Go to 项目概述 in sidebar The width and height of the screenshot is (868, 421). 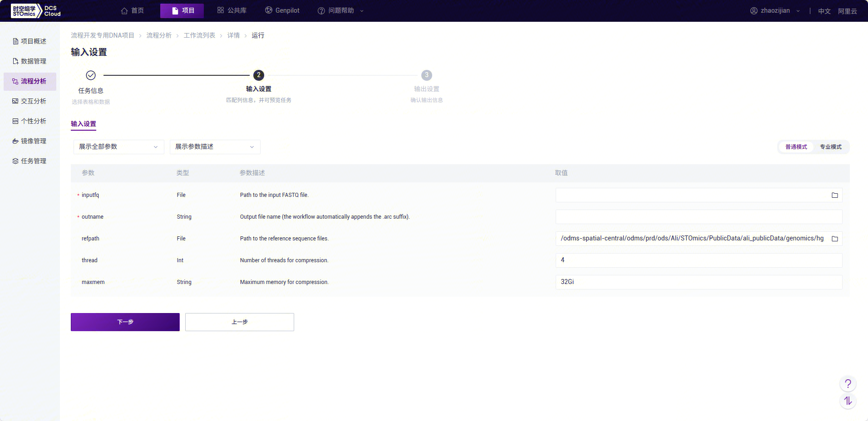[x=30, y=41]
